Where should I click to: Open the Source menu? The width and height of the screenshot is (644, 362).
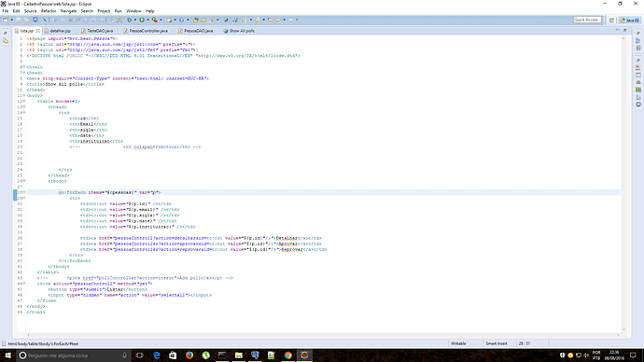pos(31,11)
